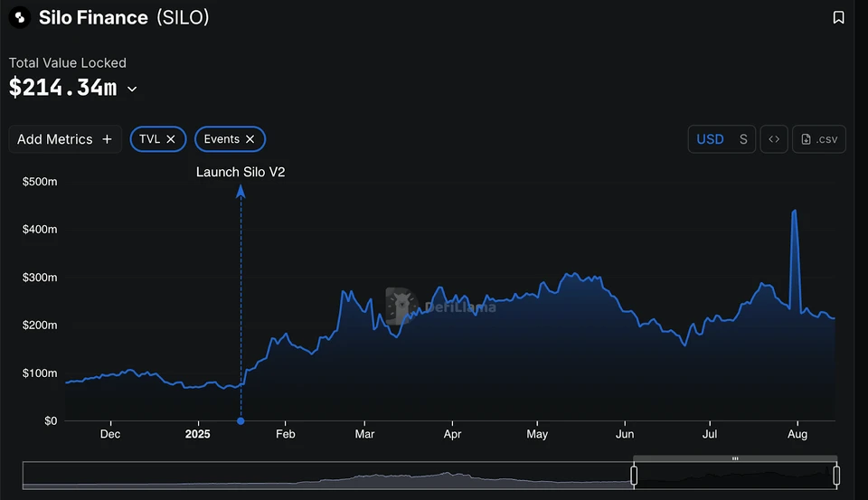Viewport: 868px width, 500px height.
Task: Click the $400m y-axis label
Action: pos(39,230)
